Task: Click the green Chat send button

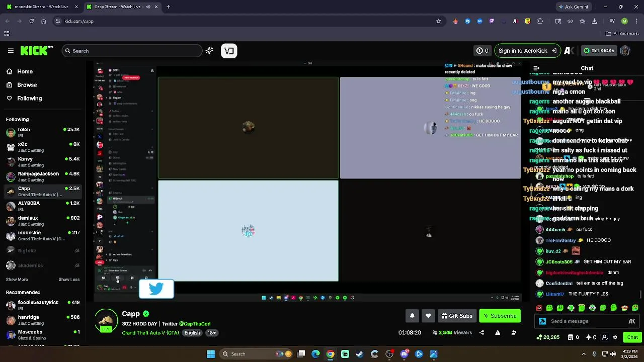Action: [632, 337]
